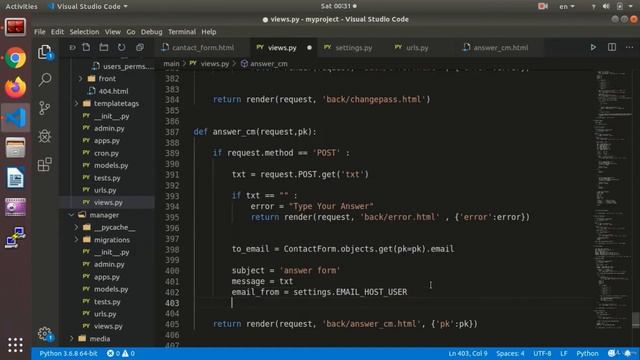
Task: Click the editor vertical scrollbar thumb
Action: (x=636, y=320)
